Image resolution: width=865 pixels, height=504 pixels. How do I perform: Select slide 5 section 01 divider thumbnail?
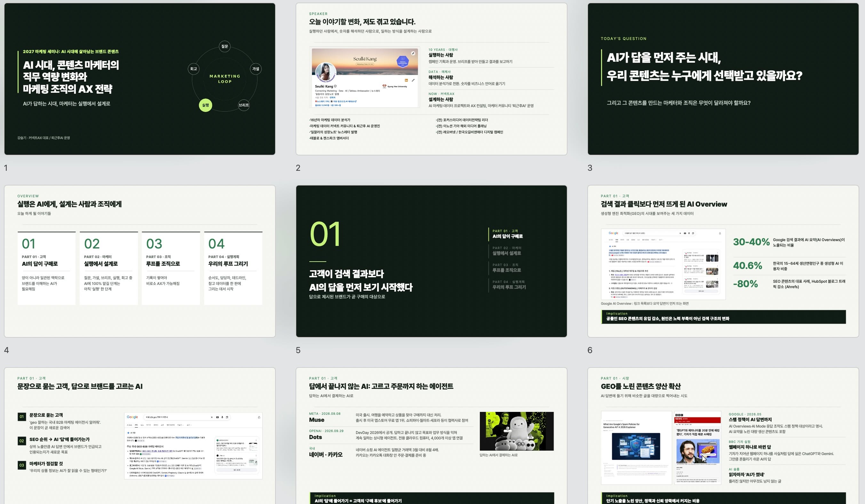click(x=432, y=261)
